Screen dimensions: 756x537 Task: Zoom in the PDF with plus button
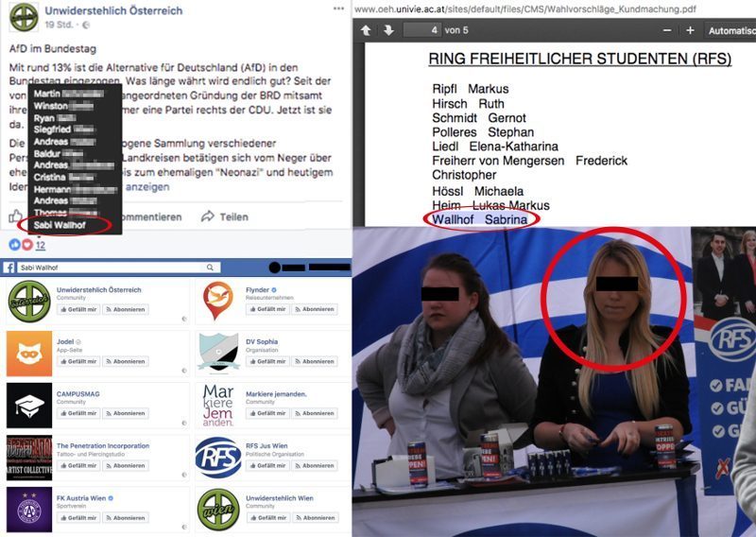690,30
